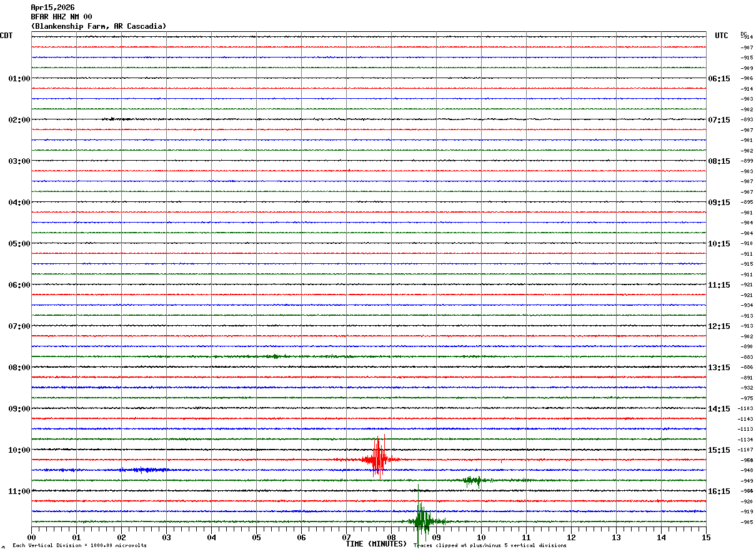This screenshot has height=554, width=756.
Task: Click the DC value -948
Action: pyautogui.click(x=747, y=470)
